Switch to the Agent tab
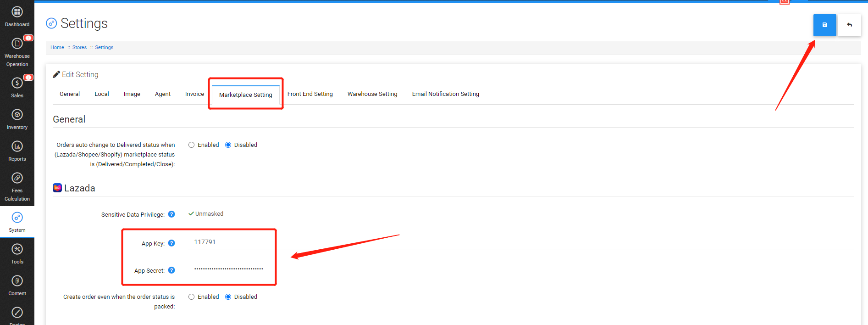Image resolution: width=868 pixels, height=325 pixels. [163, 94]
